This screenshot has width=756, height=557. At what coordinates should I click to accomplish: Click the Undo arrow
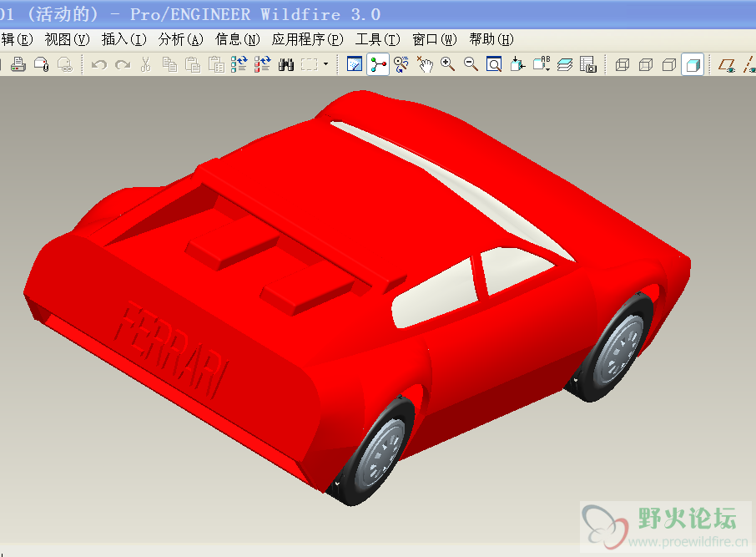tap(99, 64)
